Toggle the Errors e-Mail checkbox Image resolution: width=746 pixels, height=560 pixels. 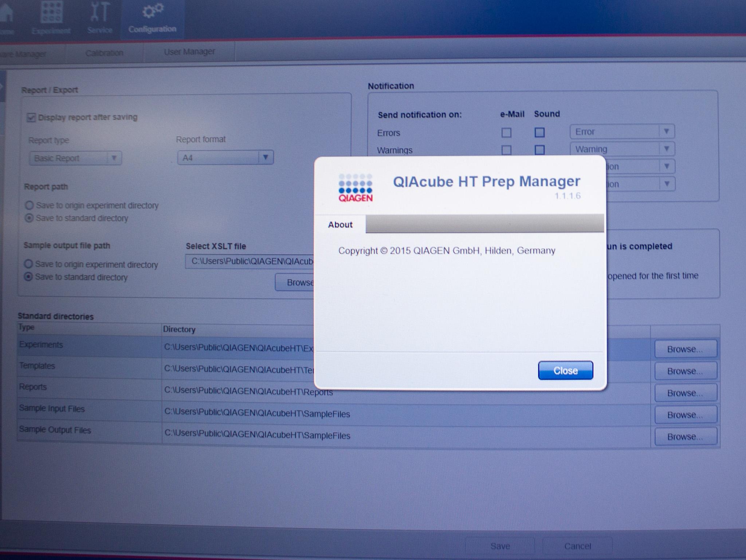(506, 133)
